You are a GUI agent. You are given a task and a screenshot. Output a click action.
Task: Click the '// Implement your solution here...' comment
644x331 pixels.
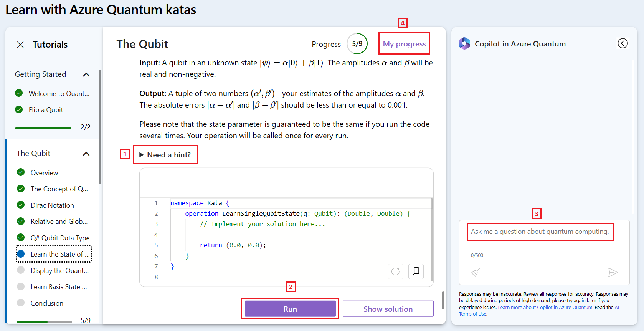pos(263,224)
